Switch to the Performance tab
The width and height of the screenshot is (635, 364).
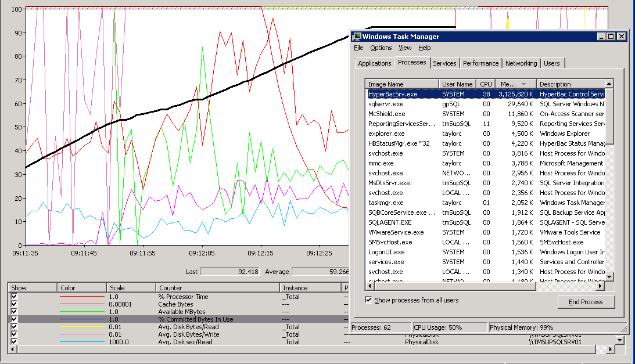click(x=480, y=63)
